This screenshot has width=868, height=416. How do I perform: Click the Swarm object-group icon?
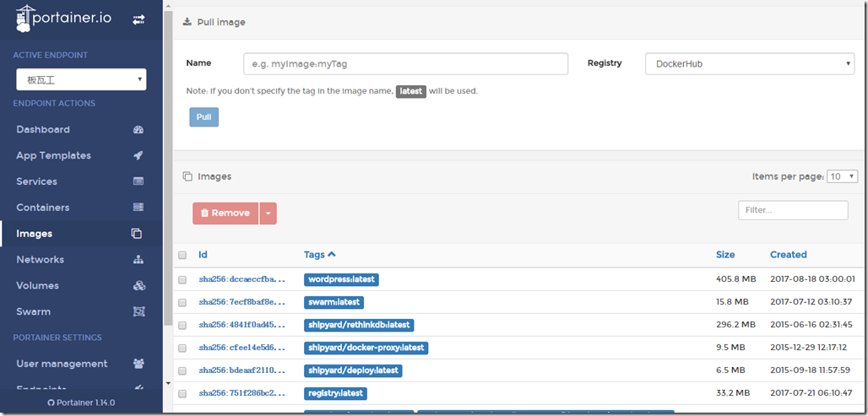pos(139,312)
